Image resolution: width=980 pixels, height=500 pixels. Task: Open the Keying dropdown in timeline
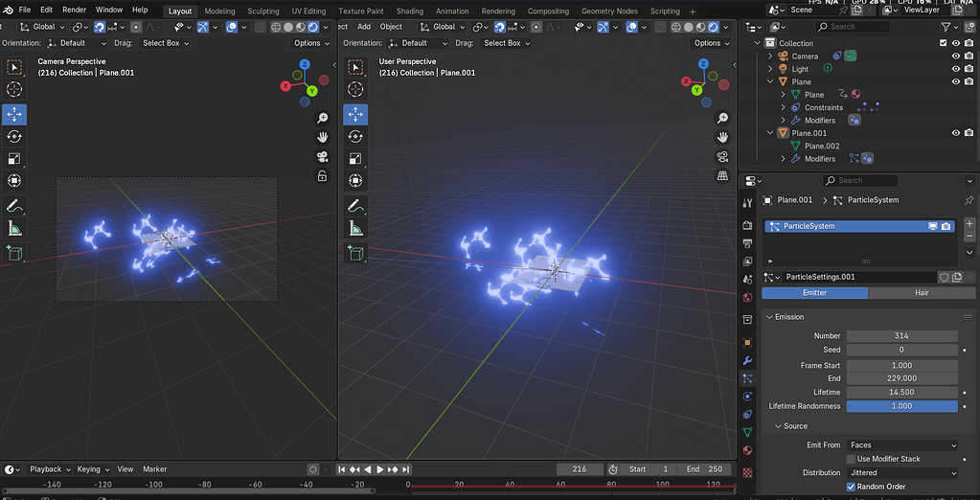click(93, 469)
